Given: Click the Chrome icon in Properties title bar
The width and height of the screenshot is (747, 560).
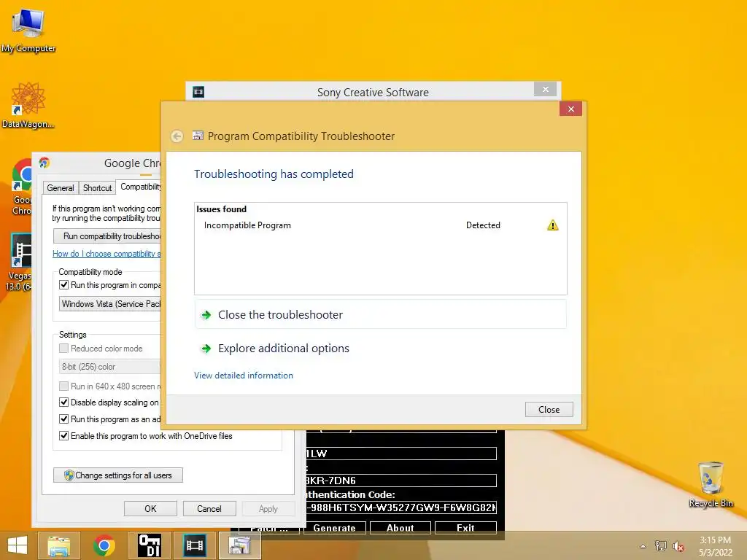Looking at the screenshot, I should coord(44,163).
